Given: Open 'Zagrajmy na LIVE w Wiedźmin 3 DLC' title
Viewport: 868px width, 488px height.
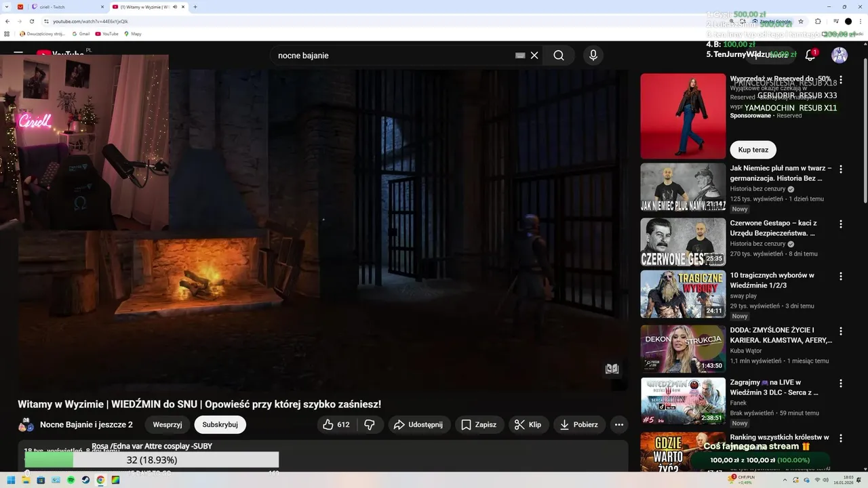Looking at the screenshot, I should click(x=774, y=387).
